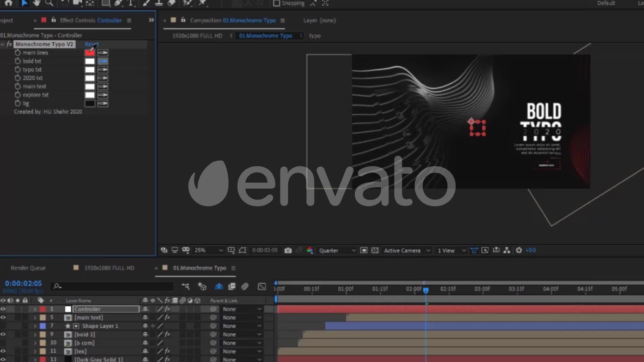Select the Pen tool
Screen dimensions: 644x362
coord(118,3)
